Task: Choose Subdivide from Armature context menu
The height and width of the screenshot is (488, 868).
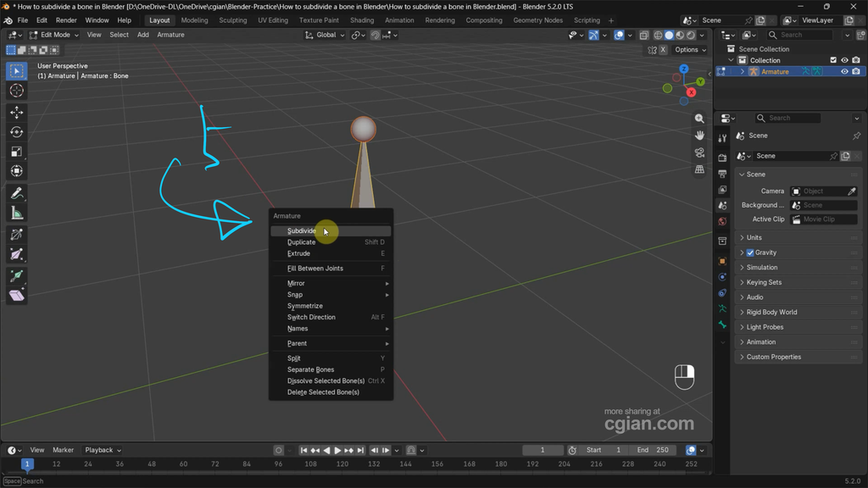Action: [331, 230]
